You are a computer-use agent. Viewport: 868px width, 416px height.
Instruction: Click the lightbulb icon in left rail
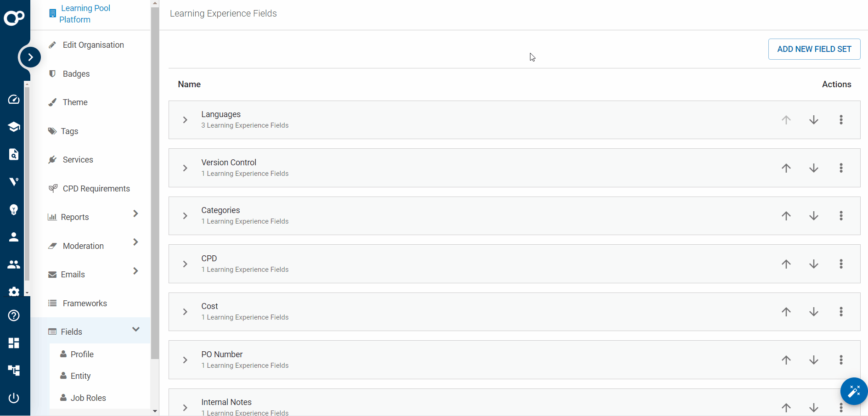click(14, 210)
